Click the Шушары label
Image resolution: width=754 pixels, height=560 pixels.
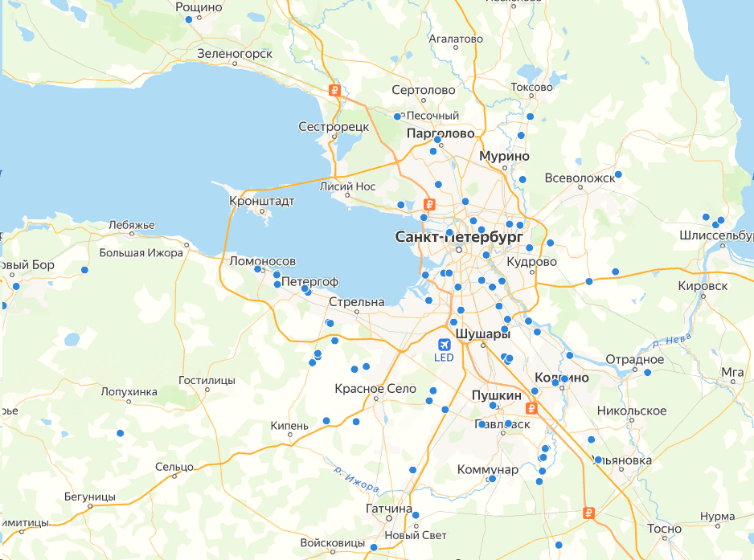click(x=483, y=334)
